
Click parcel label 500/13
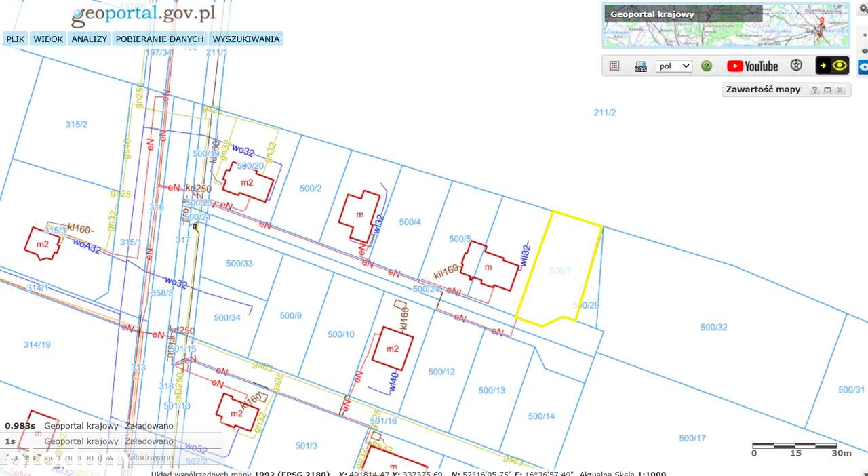[x=492, y=391]
